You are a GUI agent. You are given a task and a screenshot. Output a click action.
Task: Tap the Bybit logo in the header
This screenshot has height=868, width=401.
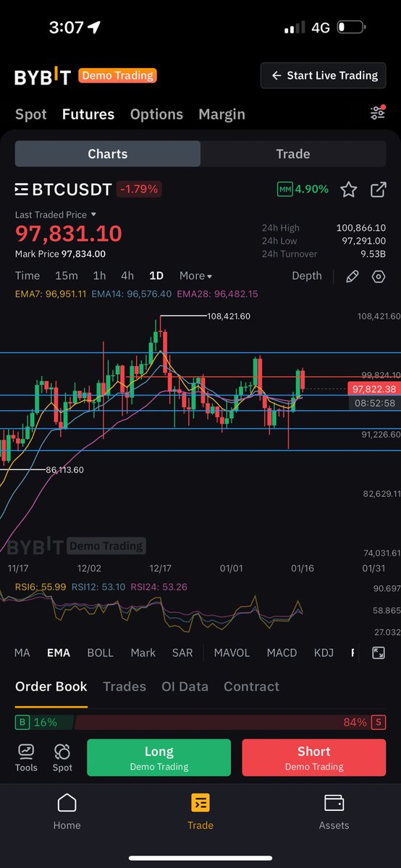[43, 76]
